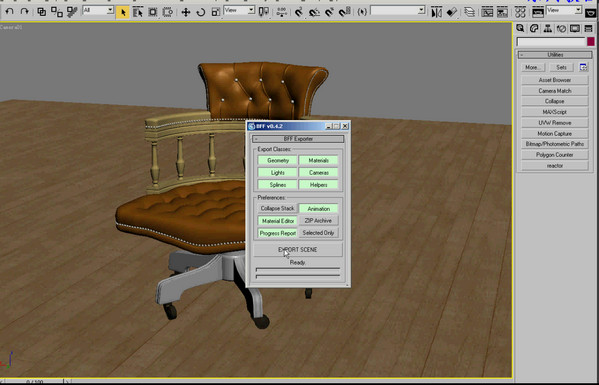Open the Mirror tool in toolbar

pyautogui.click(x=436, y=12)
